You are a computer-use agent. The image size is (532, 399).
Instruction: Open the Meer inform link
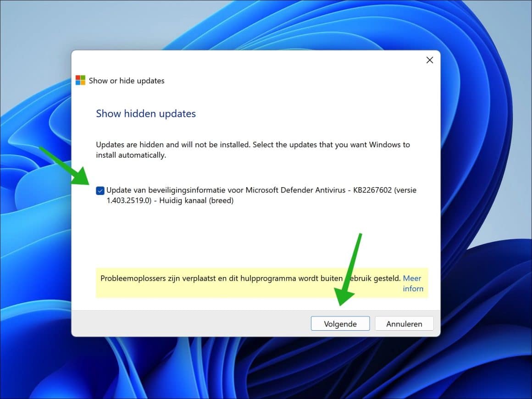pyautogui.click(x=413, y=283)
